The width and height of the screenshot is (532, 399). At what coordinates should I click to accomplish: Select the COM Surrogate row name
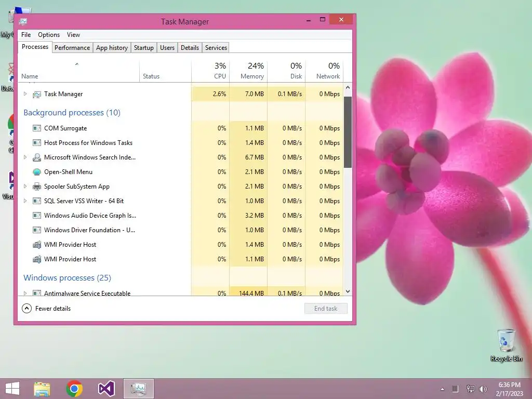pyautogui.click(x=65, y=128)
